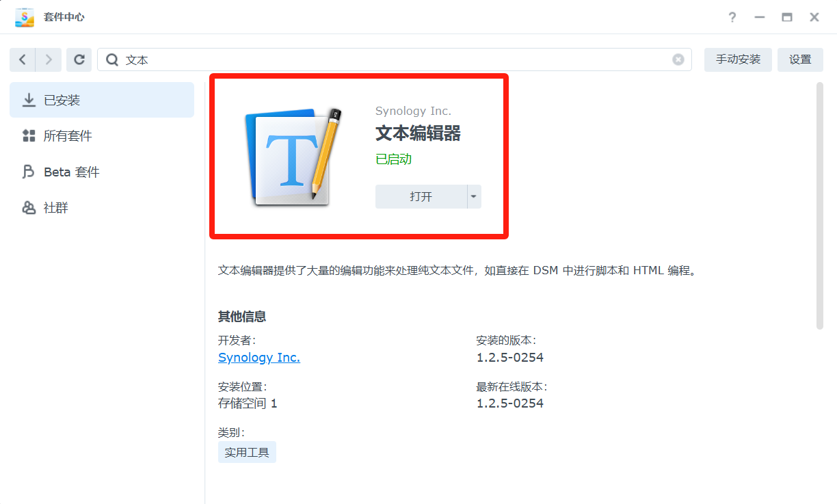
Task: Click the Package Center logo icon
Action: [25, 17]
